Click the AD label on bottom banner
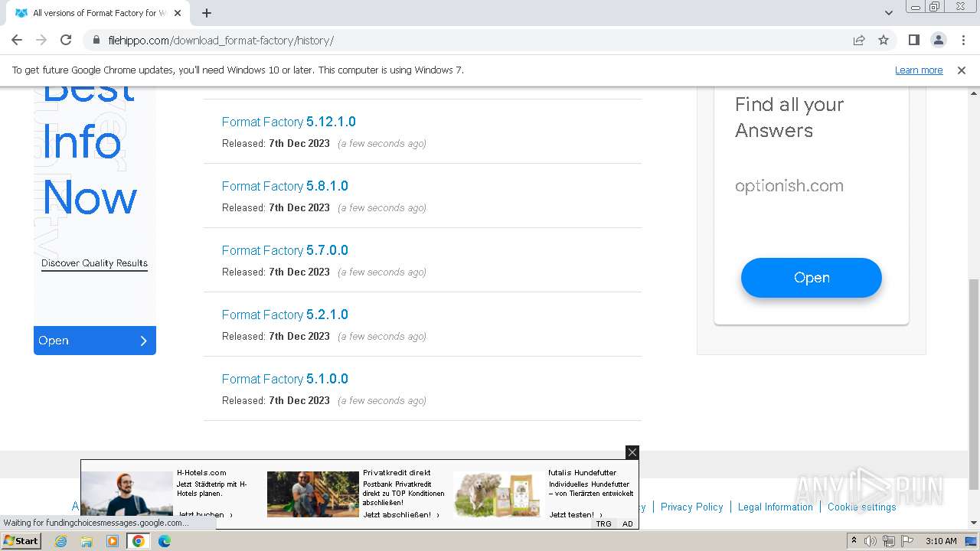 pos(628,523)
